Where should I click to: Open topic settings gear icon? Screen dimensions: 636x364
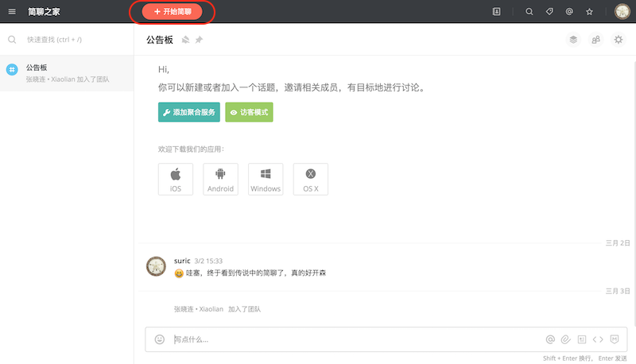(618, 40)
